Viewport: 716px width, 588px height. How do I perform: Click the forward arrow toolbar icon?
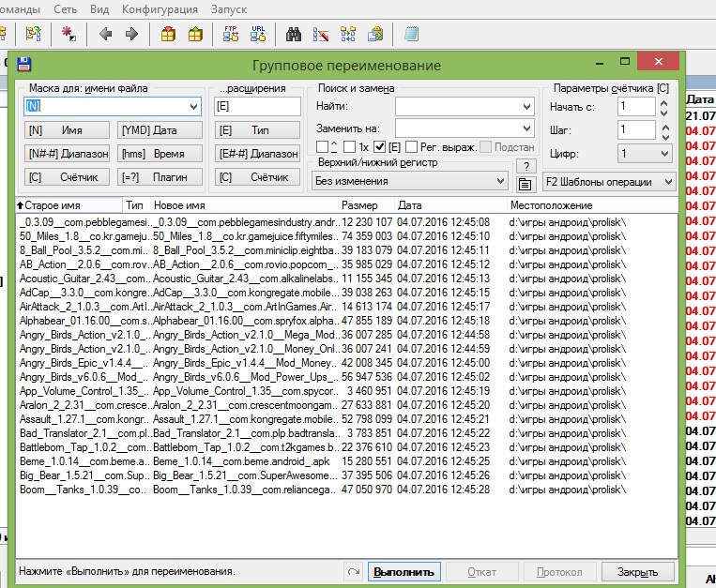coord(131,34)
